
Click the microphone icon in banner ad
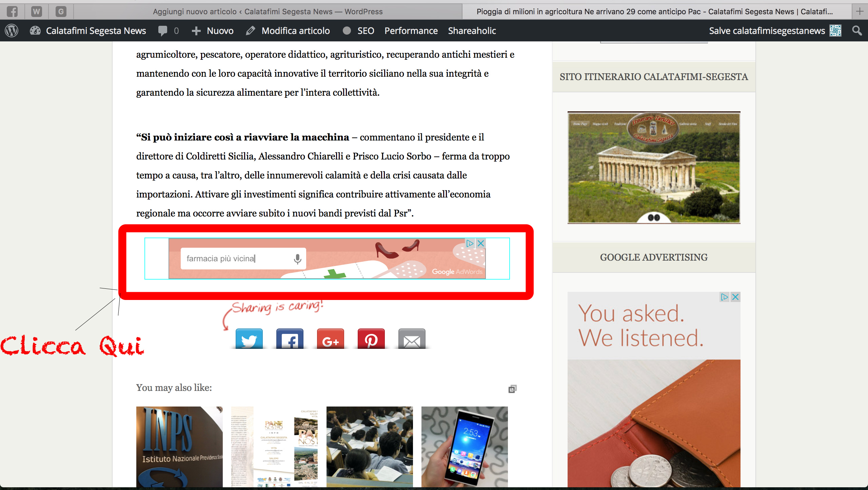[297, 259]
